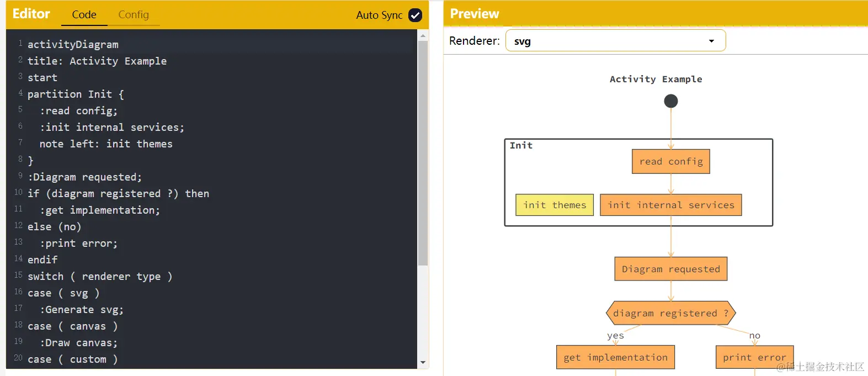Click code line 'activityDiagram'
The height and width of the screenshot is (376, 868).
coord(73,44)
